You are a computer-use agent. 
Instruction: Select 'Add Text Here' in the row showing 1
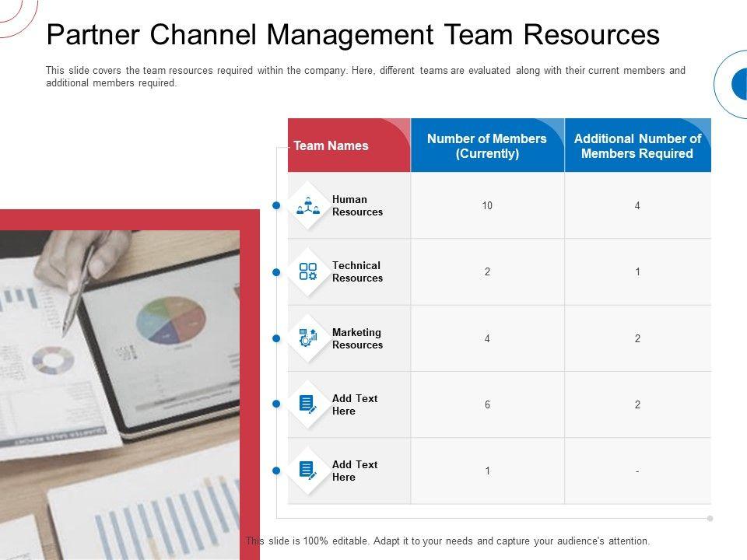[x=355, y=471]
